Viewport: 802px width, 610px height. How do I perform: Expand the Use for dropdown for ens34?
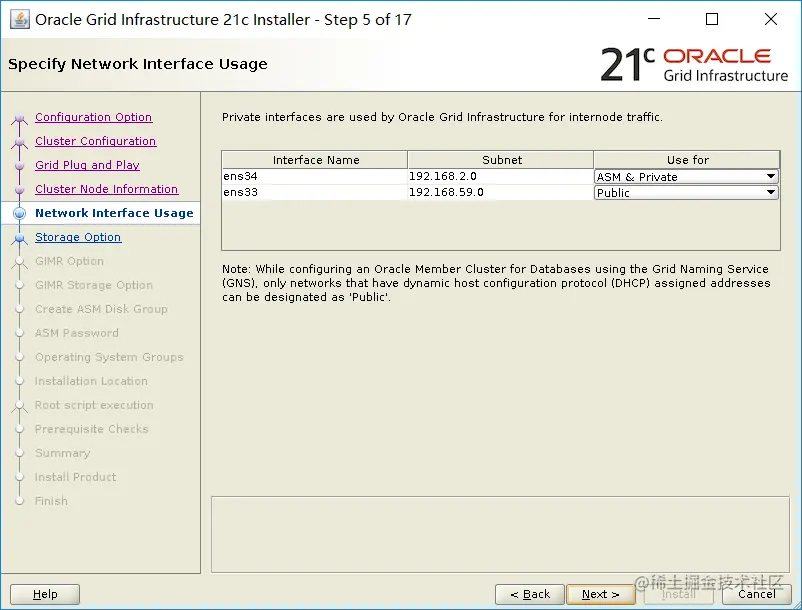771,176
